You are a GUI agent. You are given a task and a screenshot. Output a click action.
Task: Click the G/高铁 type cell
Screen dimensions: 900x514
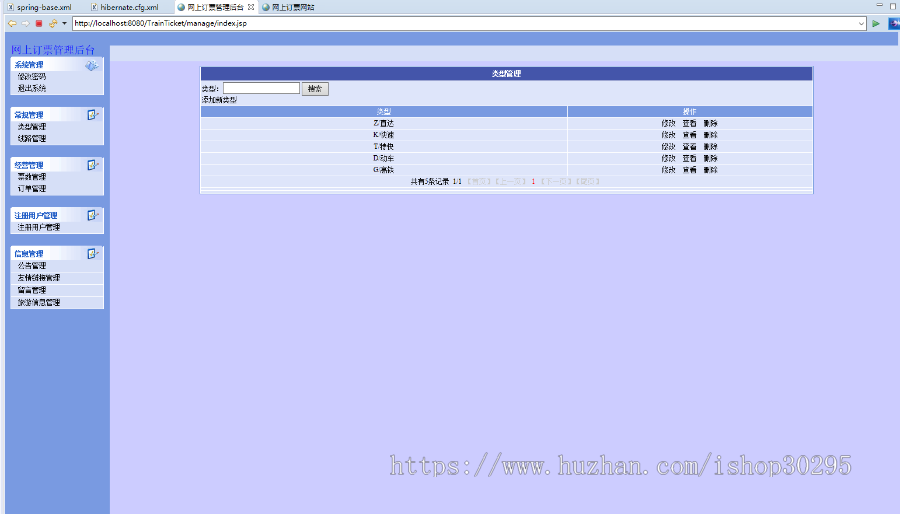coord(383,170)
